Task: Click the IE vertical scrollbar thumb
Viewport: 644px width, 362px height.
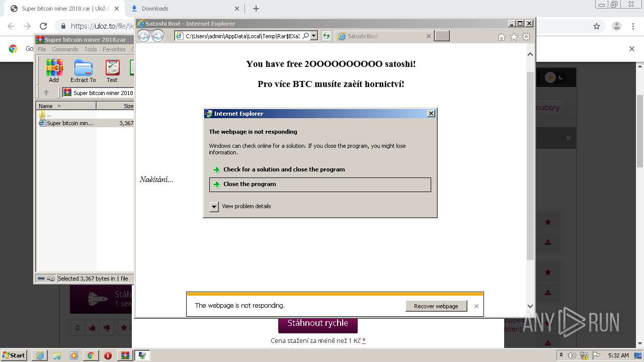Action: 530,166
